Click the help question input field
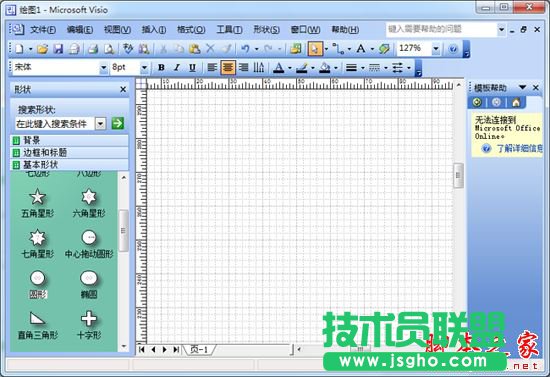 pyautogui.click(x=442, y=29)
